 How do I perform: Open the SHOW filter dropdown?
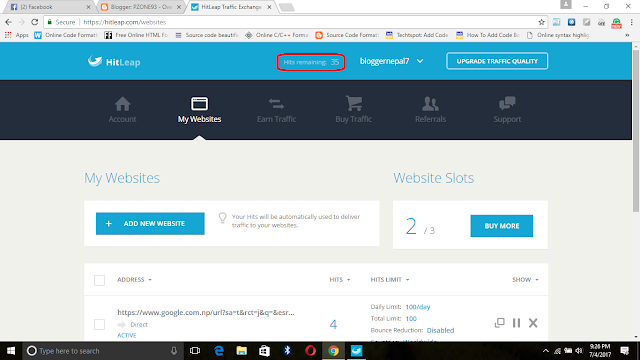pos(525,280)
